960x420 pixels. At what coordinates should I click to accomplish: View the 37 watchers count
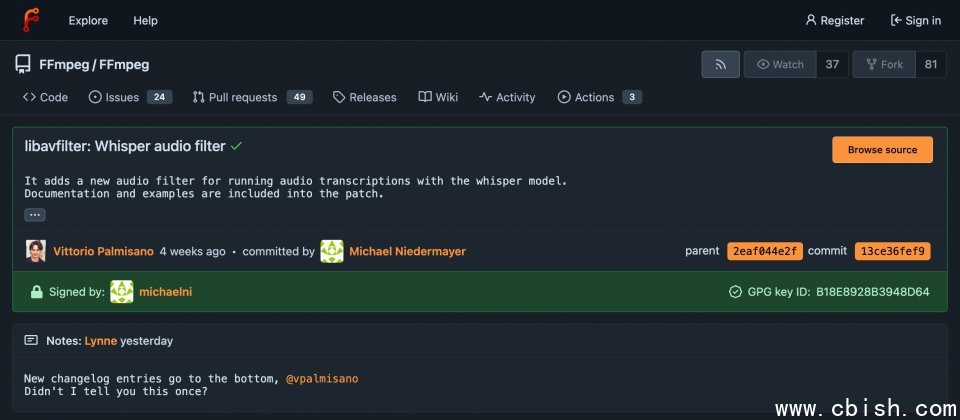coord(832,64)
